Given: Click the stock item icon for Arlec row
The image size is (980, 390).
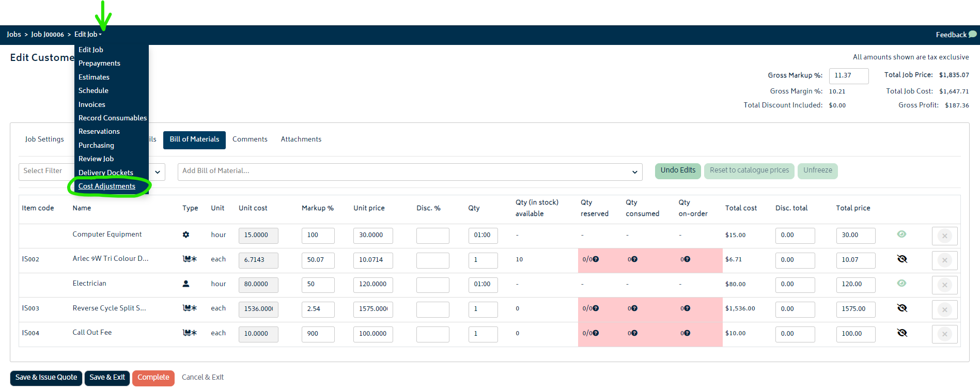Looking at the screenshot, I should pyautogui.click(x=190, y=259).
